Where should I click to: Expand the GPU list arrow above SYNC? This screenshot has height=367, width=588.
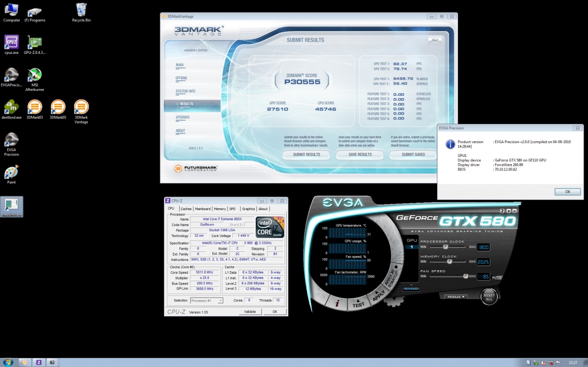[x=411, y=283]
